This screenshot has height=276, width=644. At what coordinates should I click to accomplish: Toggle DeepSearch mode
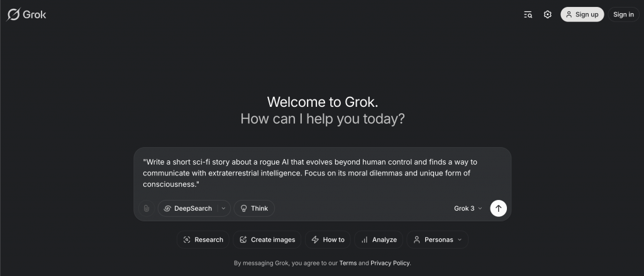click(x=187, y=208)
